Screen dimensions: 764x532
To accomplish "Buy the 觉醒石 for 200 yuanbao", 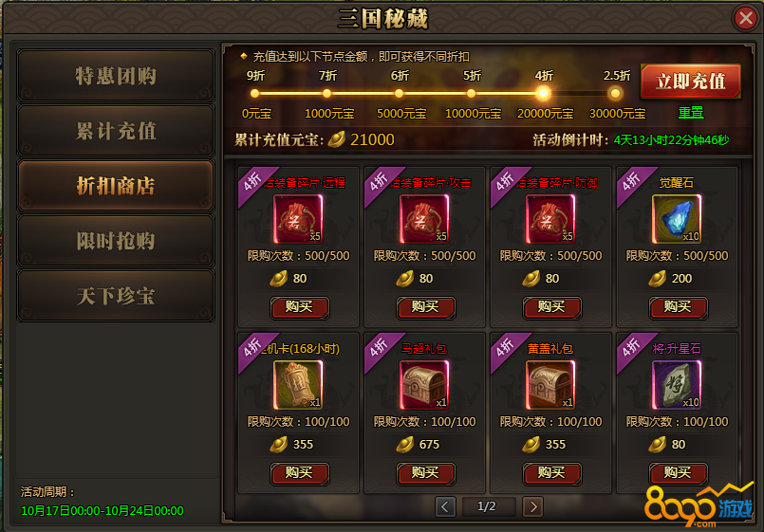I will [x=678, y=307].
